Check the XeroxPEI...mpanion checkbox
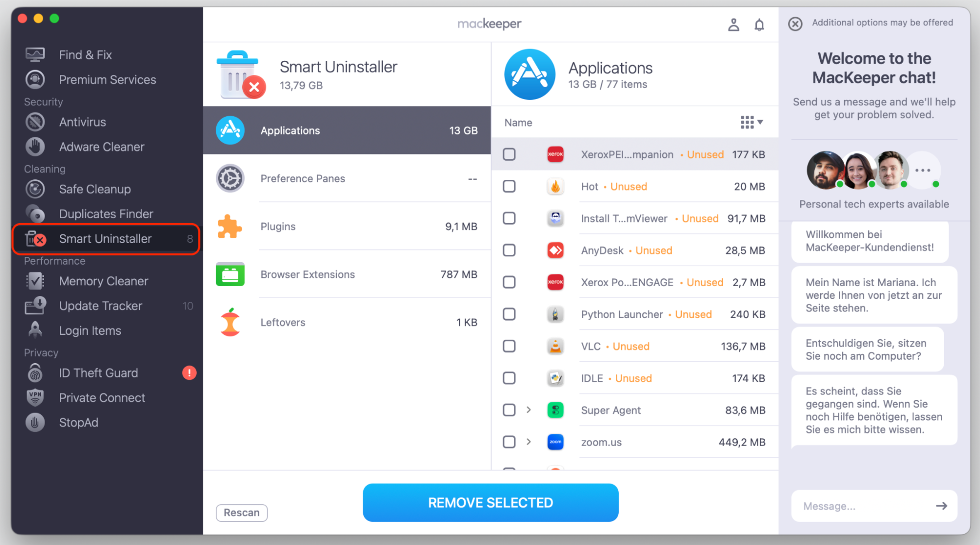The image size is (980, 545). pos(509,154)
